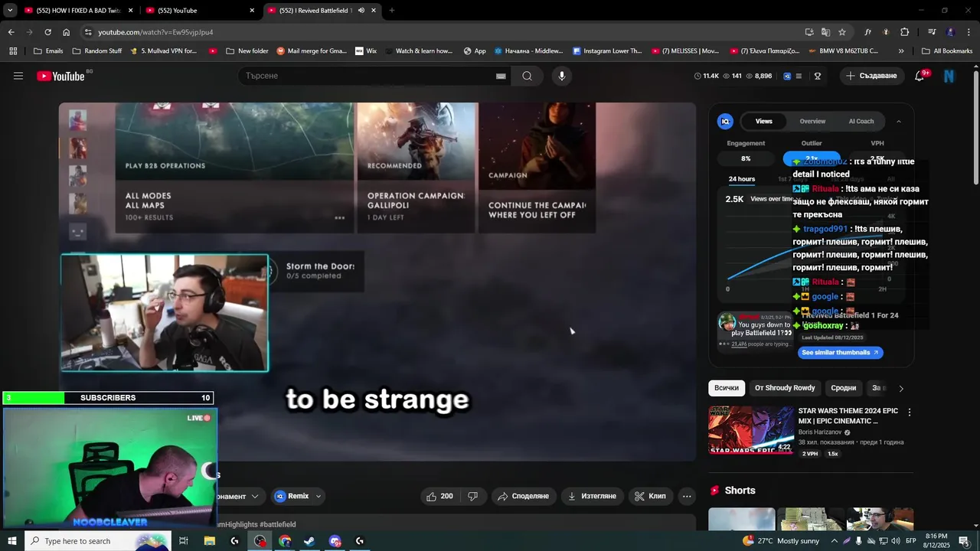Select the Всички filter chip
The image size is (980, 551).
point(727,388)
